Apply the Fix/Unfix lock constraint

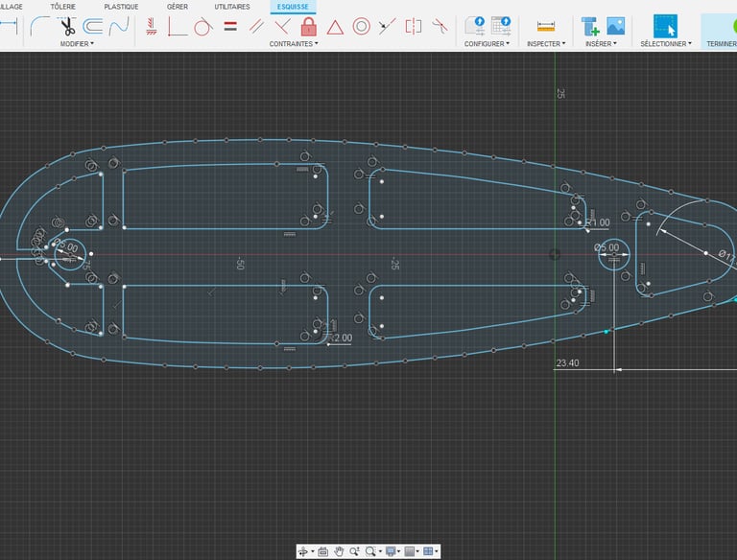coord(308,26)
